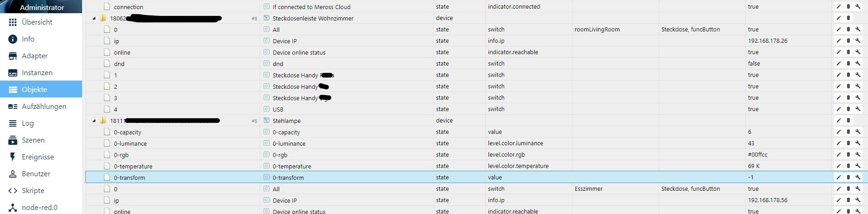This screenshot has width=868, height=214.
Task: Delete the connection object via trash icon
Action: [848, 7]
